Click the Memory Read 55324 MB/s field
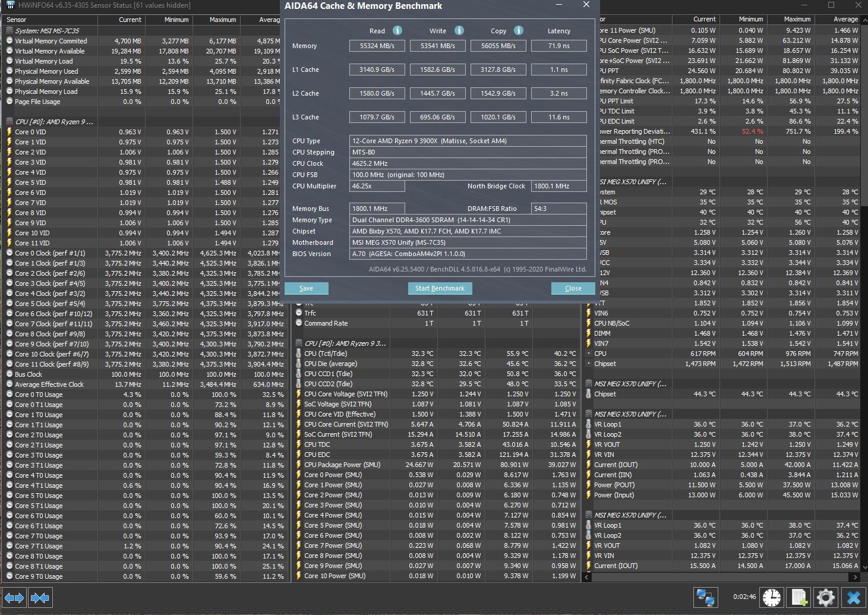 click(377, 46)
